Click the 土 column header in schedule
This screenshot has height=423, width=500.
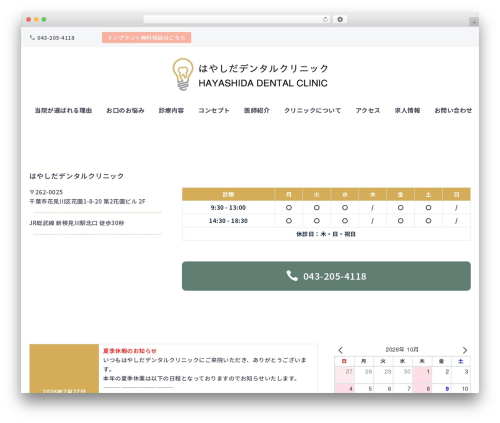click(x=428, y=194)
